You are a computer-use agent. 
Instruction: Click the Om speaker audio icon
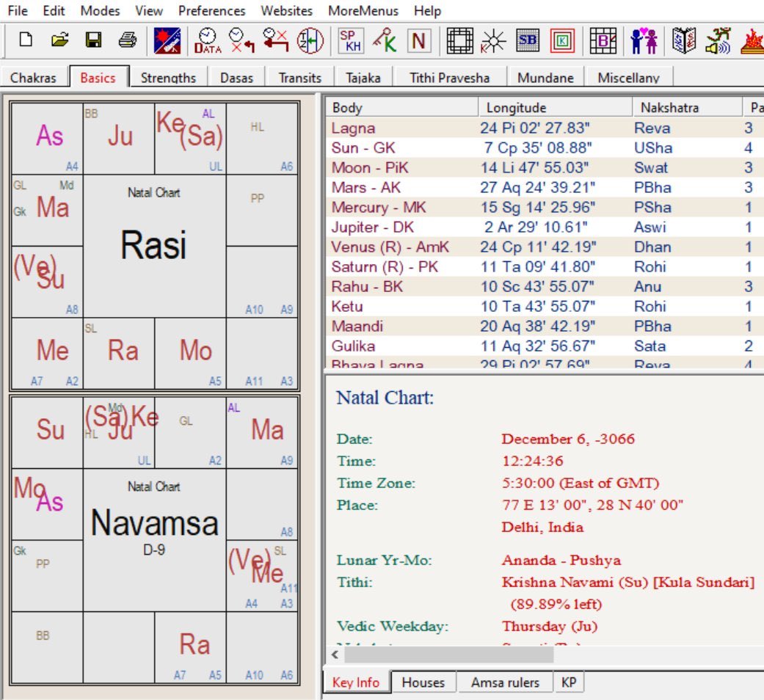tap(718, 40)
